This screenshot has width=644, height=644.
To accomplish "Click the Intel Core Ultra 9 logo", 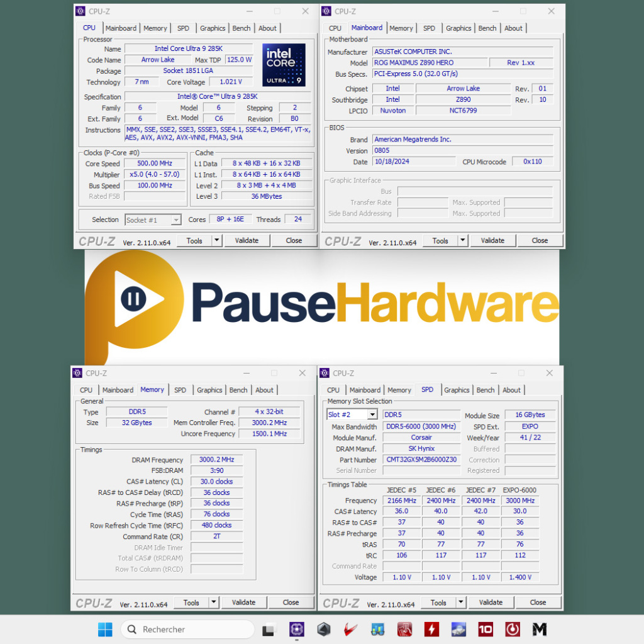I will 284,65.
